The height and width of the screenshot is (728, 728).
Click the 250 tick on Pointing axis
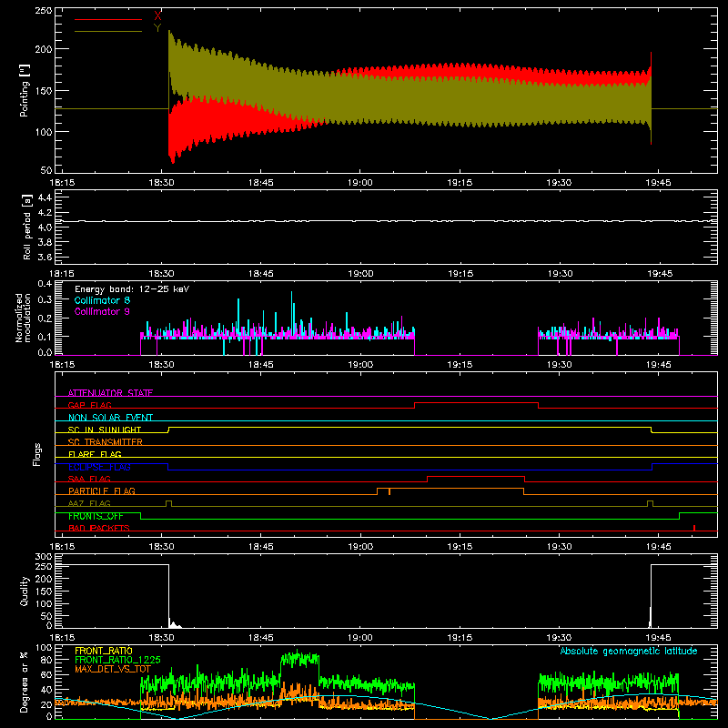tap(44, 10)
